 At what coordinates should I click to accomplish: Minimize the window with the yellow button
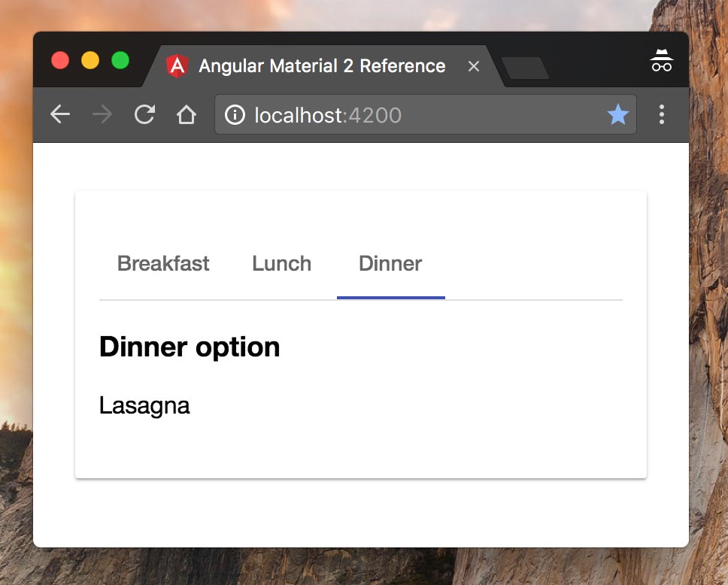click(x=90, y=60)
